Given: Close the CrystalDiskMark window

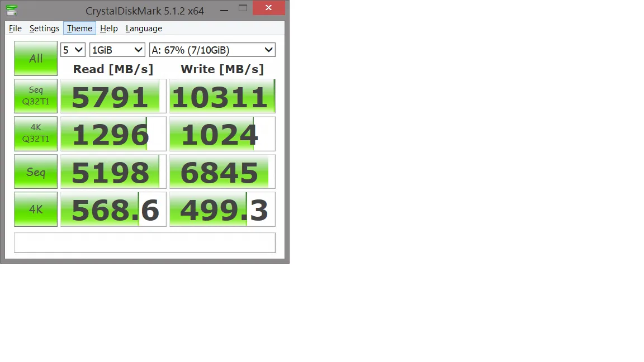Looking at the screenshot, I should pyautogui.click(x=268, y=8).
